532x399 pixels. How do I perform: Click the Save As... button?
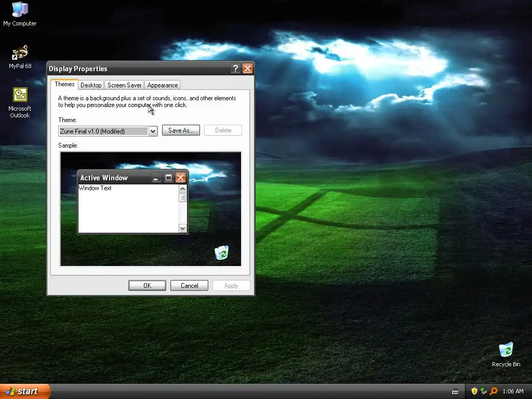tap(181, 130)
